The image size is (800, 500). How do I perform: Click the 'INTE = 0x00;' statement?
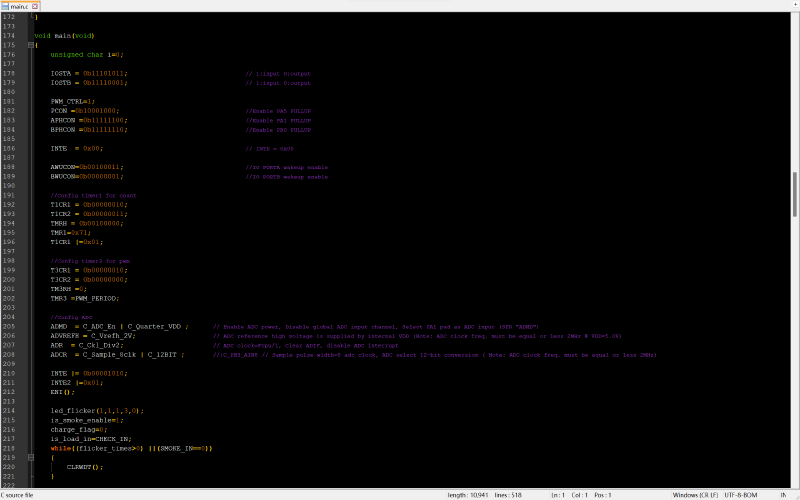(77, 148)
